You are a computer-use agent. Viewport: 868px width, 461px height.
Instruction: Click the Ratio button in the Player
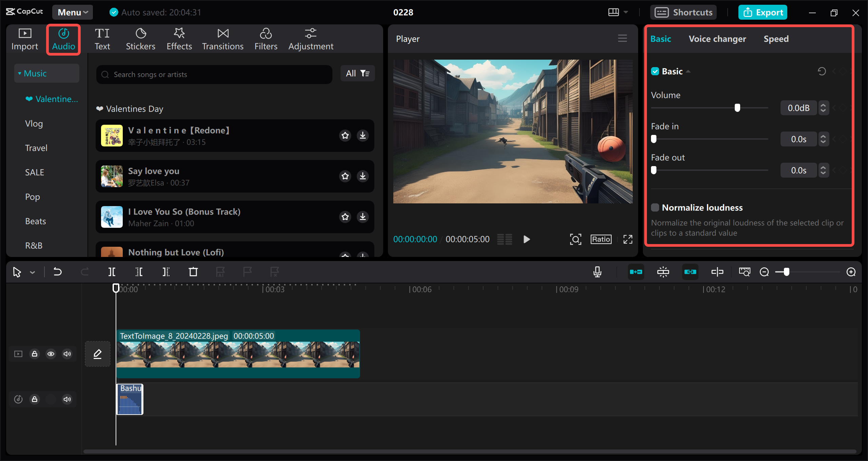click(x=600, y=239)
